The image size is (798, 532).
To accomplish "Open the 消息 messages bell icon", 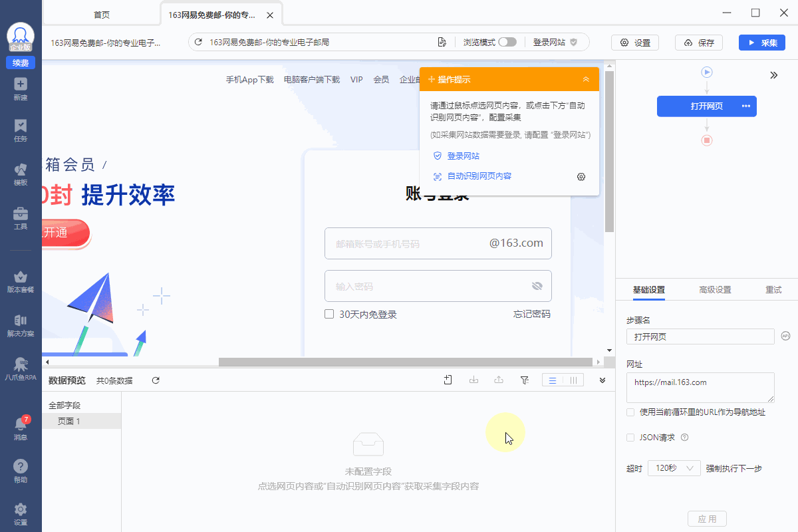I will tap(21, 428).
